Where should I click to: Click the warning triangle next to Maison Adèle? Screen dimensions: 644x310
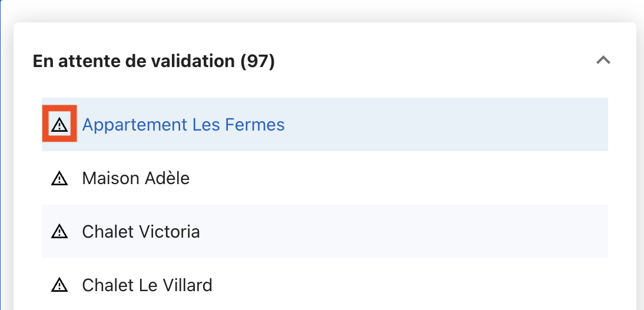[x=59, y=178]
